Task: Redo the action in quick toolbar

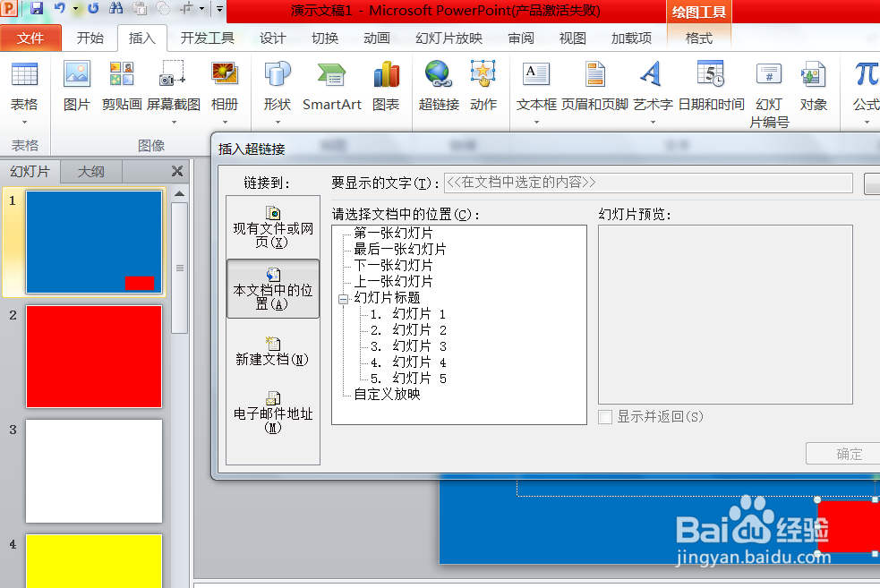Action: pyautogui.click(x=93, y=8)
